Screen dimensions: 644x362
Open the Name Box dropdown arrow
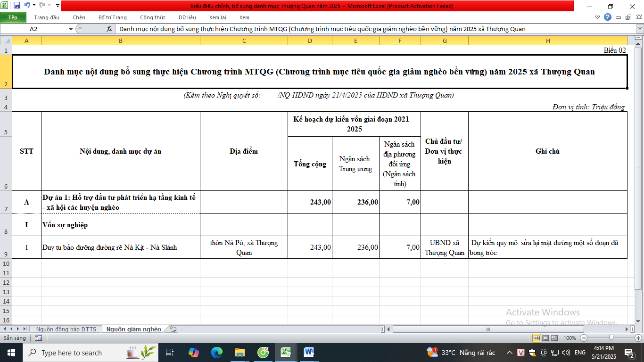(x=71, y=29)
